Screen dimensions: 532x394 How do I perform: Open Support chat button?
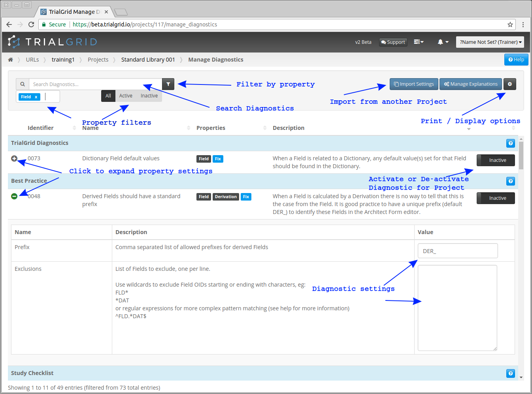(393, 42)
